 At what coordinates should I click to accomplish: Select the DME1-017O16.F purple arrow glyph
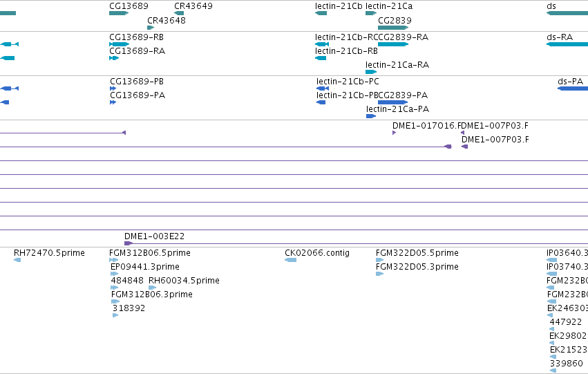pyautogui.click(x=394, y=133)
